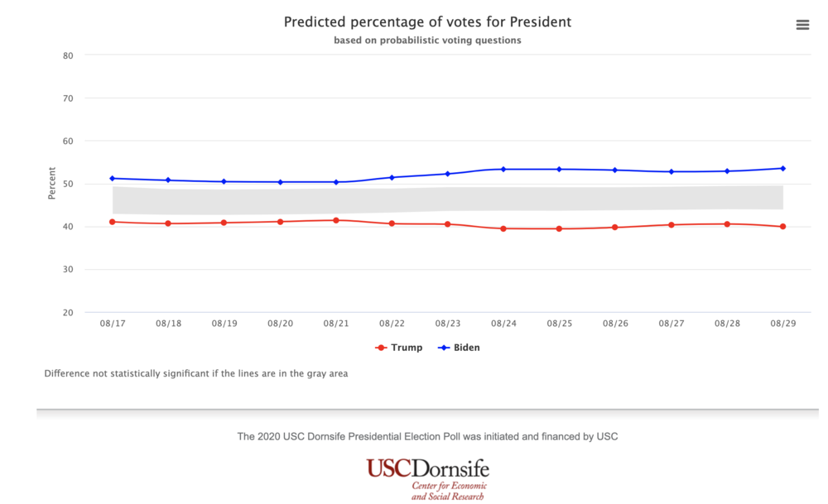Click the red Trump legend marker
Viewport: 828px width, 504px height.
point(381,348)
